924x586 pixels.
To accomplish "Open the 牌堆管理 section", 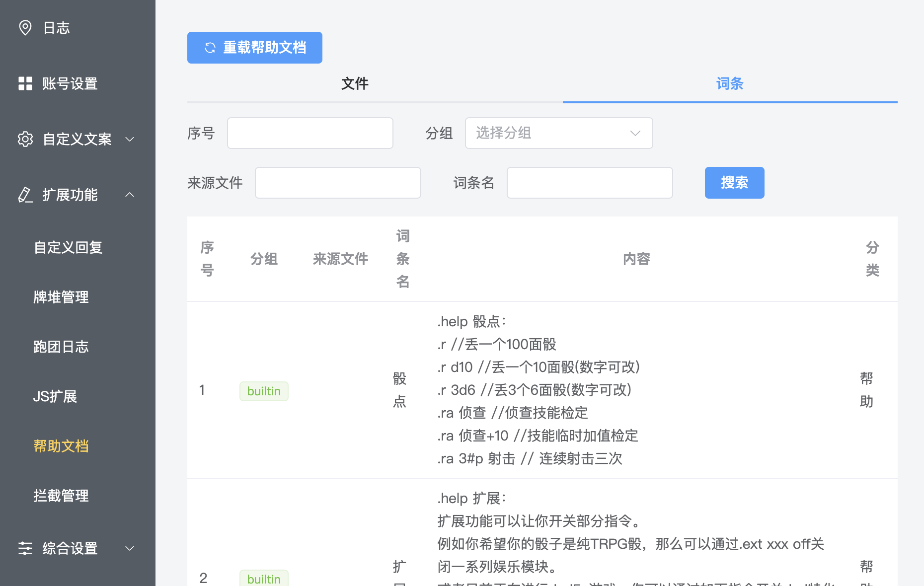I will point(61,297).
